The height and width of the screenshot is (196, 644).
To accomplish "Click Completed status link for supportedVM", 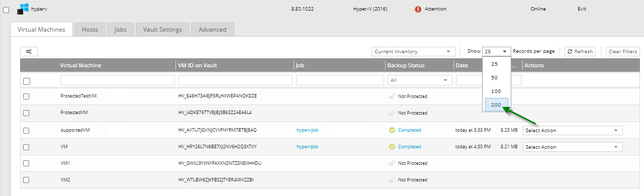I will coord(409,130).
